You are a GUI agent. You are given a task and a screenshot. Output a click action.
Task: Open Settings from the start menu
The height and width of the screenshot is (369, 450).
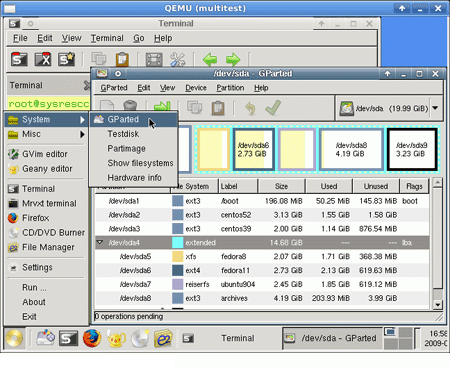(x=46, y=267)
